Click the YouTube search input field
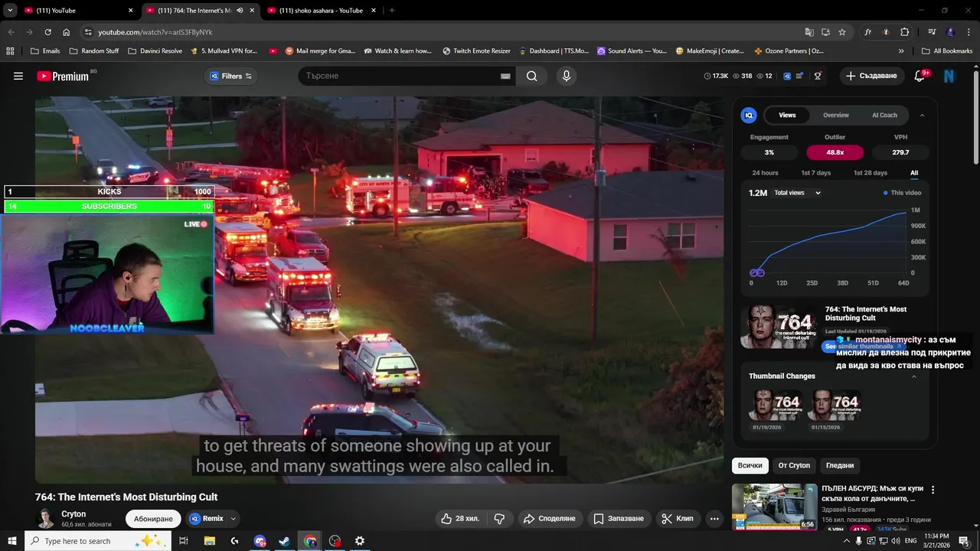The width and height of the screenshot is (980, 551). 398,76
